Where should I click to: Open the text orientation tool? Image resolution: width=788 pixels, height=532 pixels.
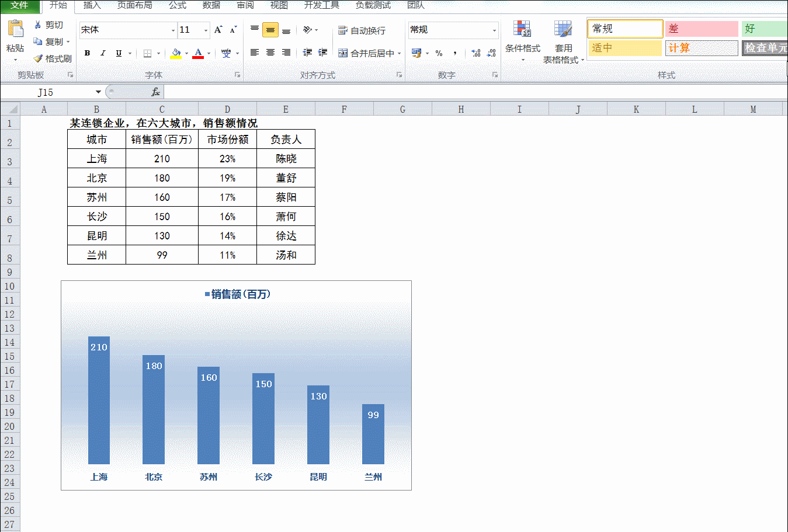pyautogui.click(x=307, y=30)
